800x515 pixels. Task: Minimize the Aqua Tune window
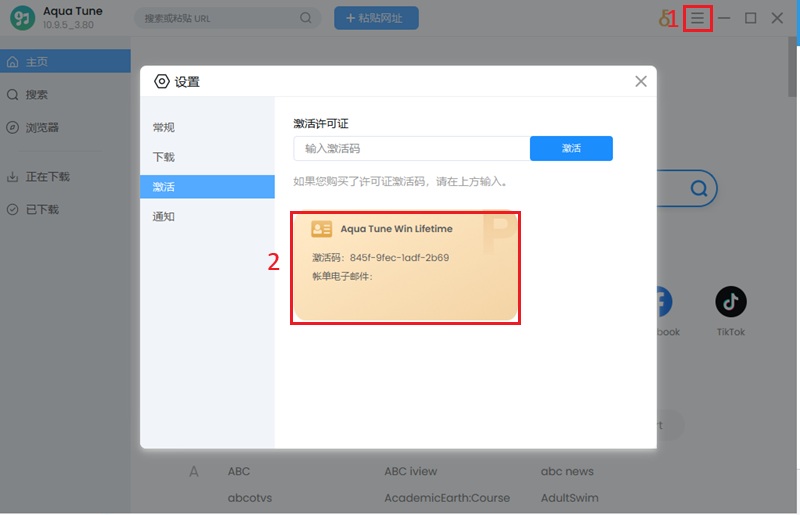coord(724,18)
